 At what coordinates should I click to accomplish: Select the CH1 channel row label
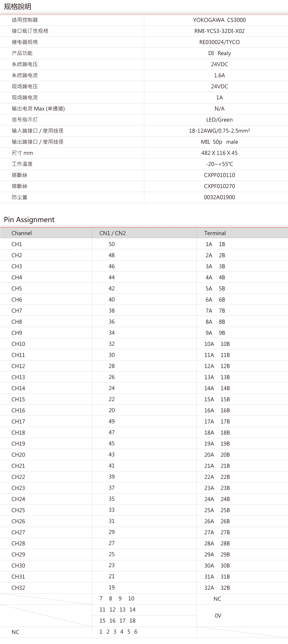[x=17, y=244]
